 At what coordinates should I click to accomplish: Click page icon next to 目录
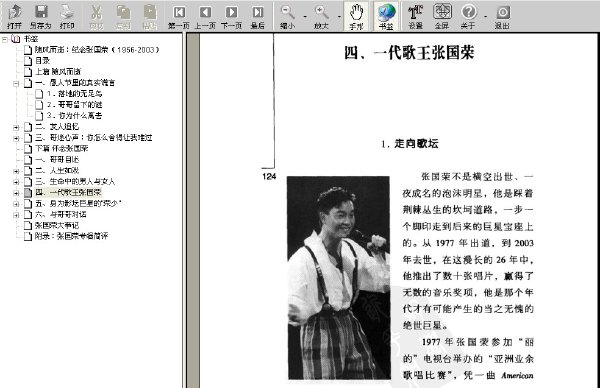pos(28,60)
